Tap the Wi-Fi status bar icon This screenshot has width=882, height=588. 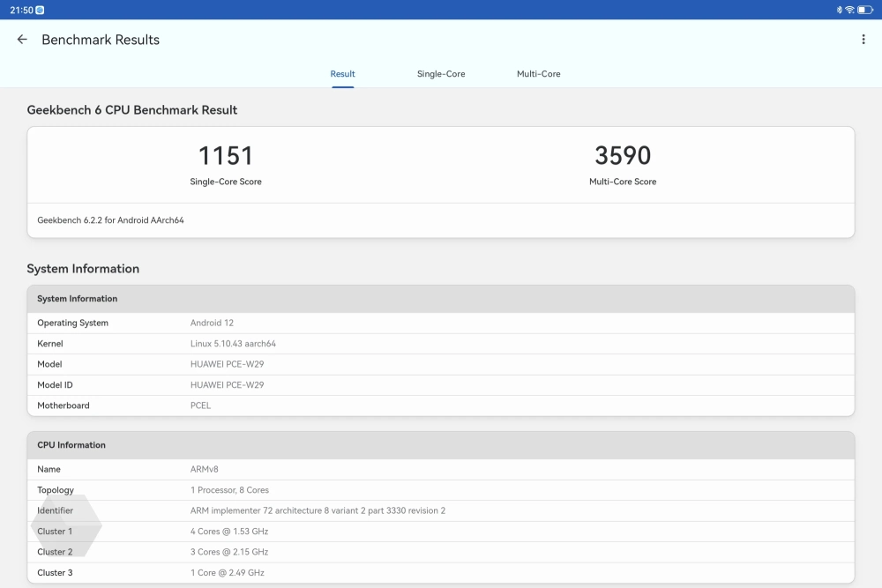(849, 10)
